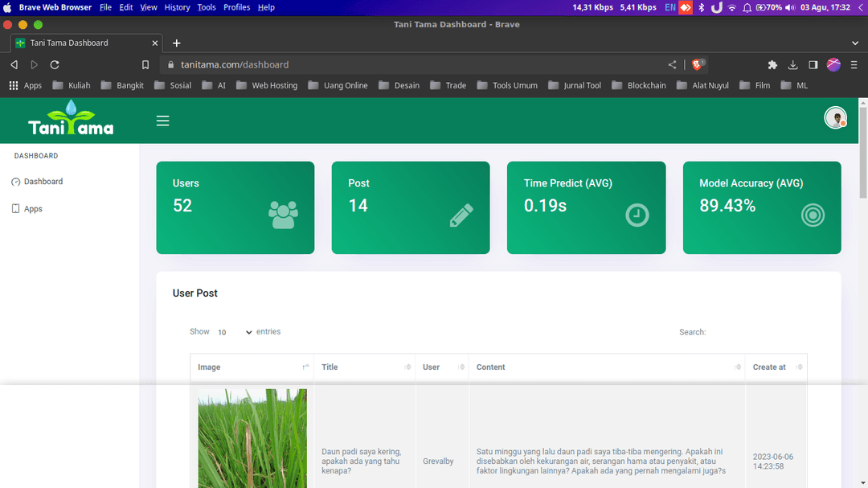This screenshot has height=488, width=868.
Task: Open the Profiles menu
Action: click(236, 7)
